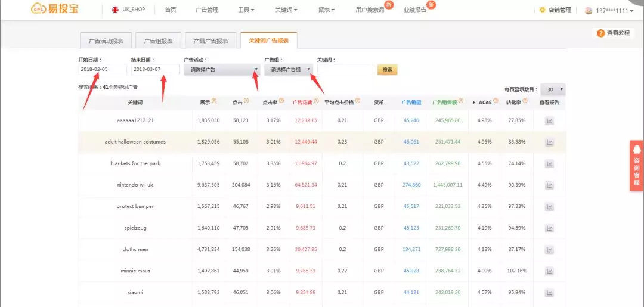Switch to 广告活动报表 tab

(x=106, y=41)
